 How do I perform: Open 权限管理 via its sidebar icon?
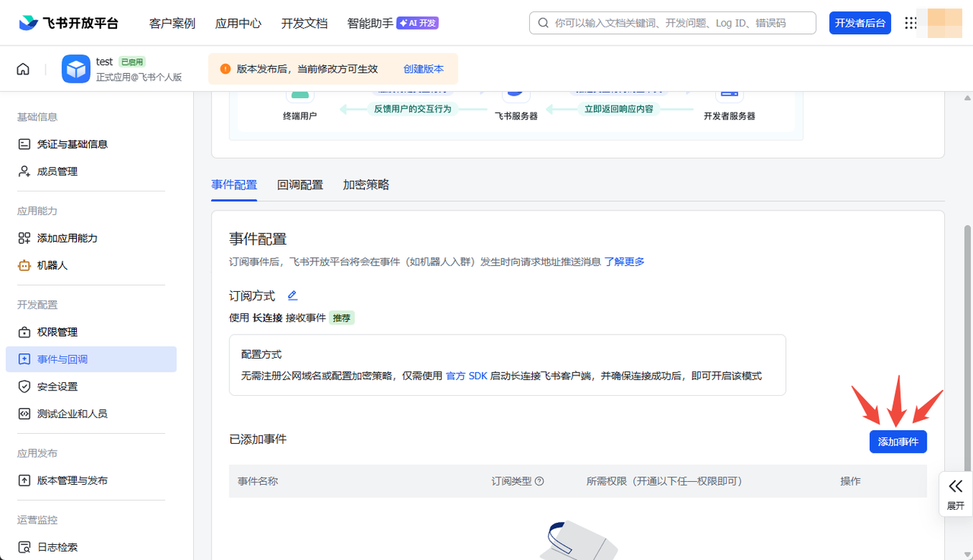[26, 331]
